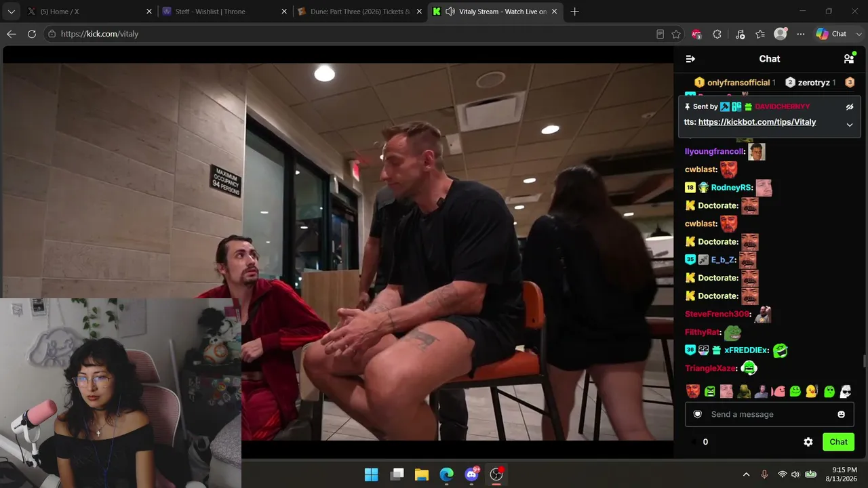
Task: Click username llyoungfrancoll in chat
Action: (715, 152)
